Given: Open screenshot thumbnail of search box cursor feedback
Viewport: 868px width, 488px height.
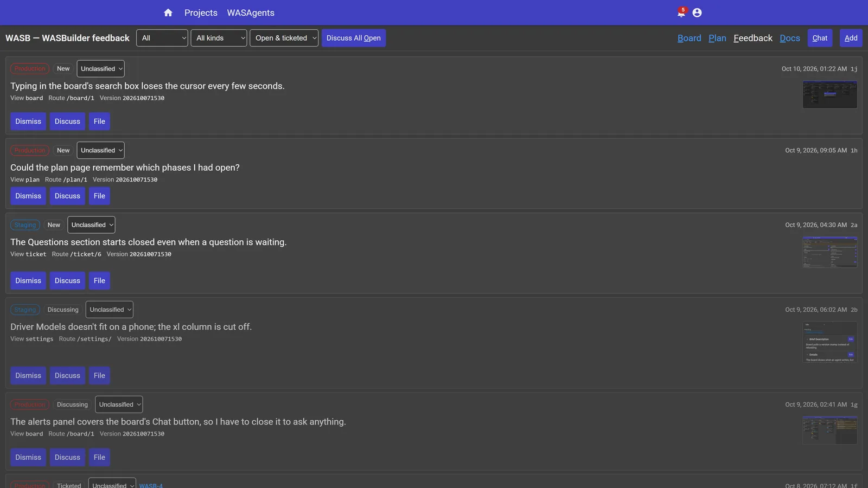Looking at the screenshot, I should pyautogui.click(x=830, y=94).
